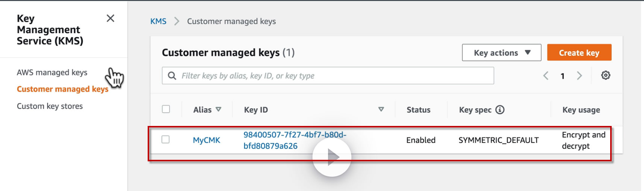Open Custom key stores page
Screen dimensions: 644x191
coord(50,106)
